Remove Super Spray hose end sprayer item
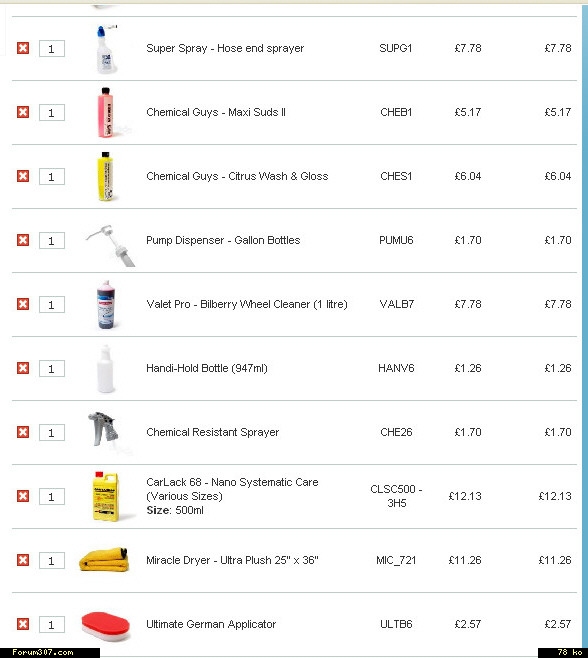588x658 pixels. [23, 48]
